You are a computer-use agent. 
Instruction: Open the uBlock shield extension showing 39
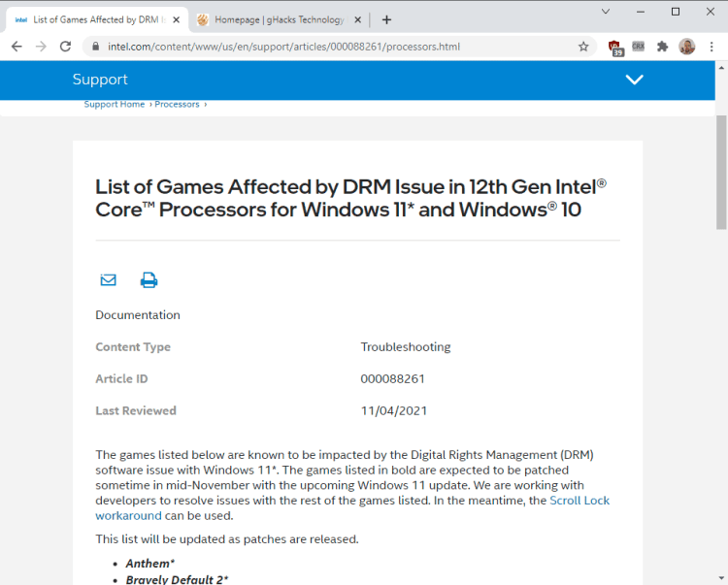(x=615, y=48)
